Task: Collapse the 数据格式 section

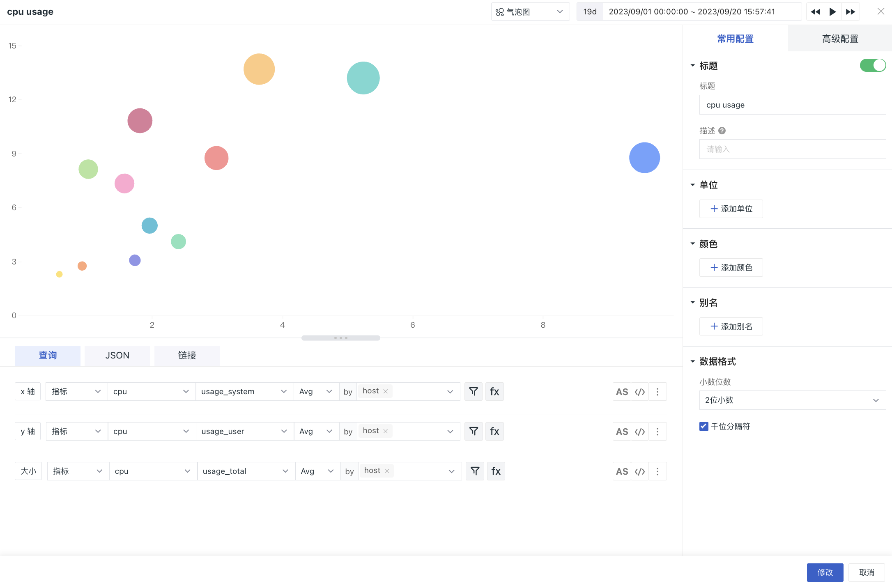Action: click(x=693, y=361)
